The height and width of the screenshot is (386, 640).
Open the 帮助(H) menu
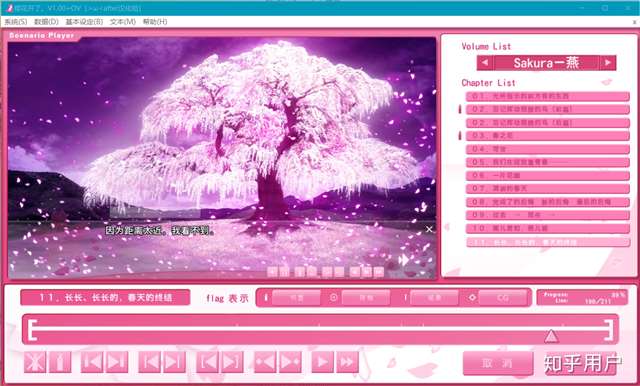coord(155,22)
